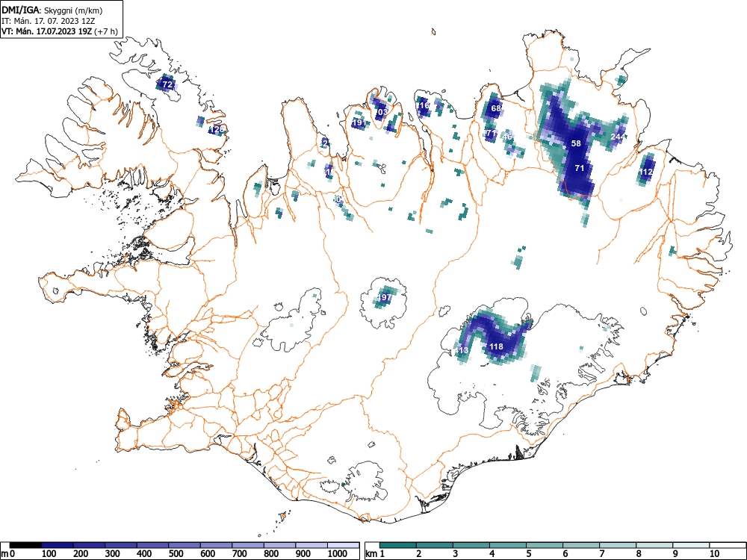Select the dark navy 100–200 m legend segment
The image size is (747, 560).
[x=58, y=545]
